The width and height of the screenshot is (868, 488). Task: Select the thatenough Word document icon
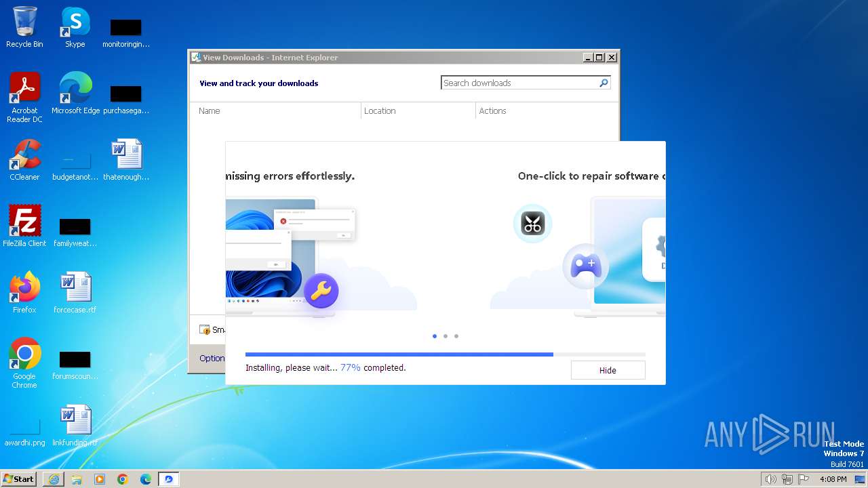(x=126, y=160)
